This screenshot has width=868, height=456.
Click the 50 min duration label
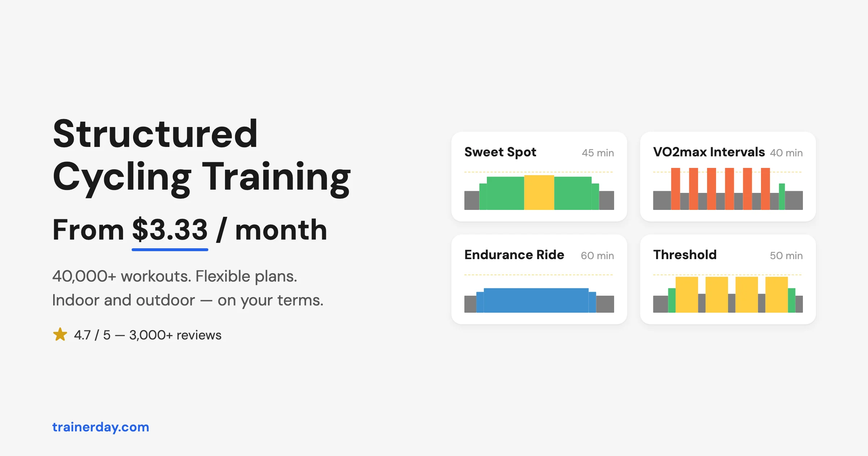pos(786,256)
